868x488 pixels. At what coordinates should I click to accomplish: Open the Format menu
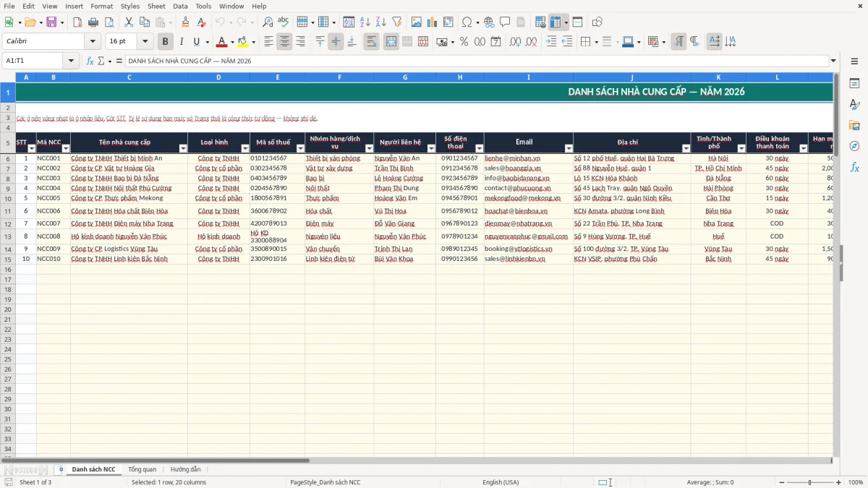point(101,6)
